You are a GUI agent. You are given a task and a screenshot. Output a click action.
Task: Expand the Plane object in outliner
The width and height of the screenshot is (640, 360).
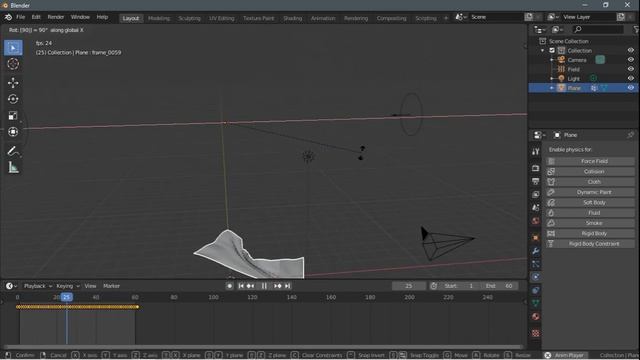coord(552,88)
